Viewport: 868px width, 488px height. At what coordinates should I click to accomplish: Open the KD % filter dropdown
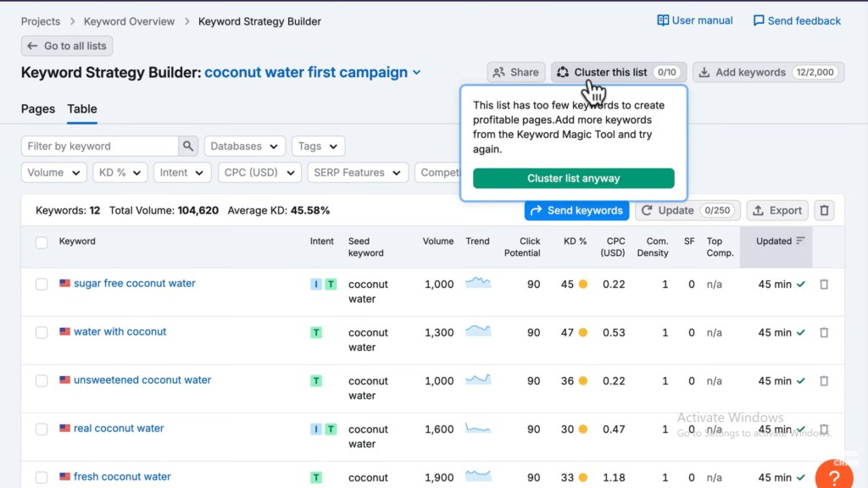(x=120, y=173)
